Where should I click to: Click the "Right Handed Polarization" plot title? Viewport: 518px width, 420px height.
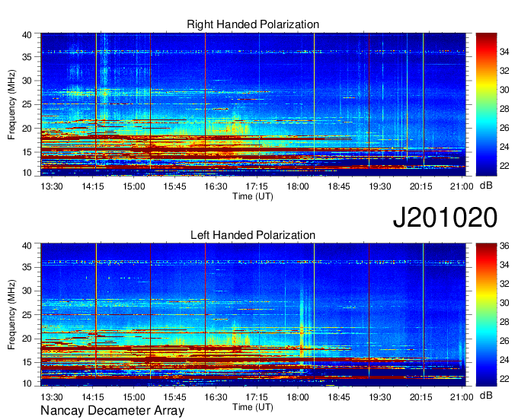click(x=253, y=24)
